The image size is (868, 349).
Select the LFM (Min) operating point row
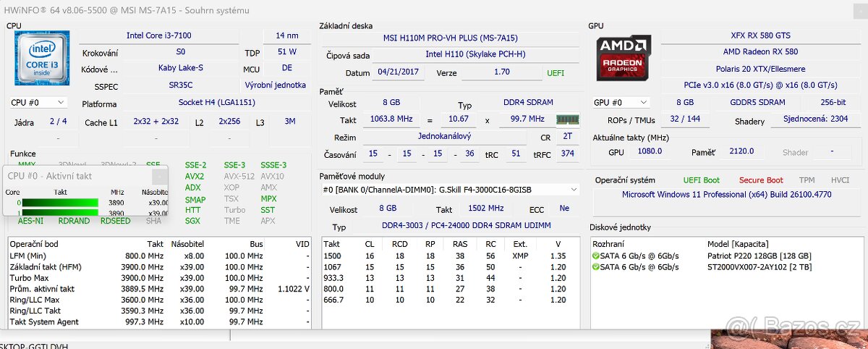[160, 256]
